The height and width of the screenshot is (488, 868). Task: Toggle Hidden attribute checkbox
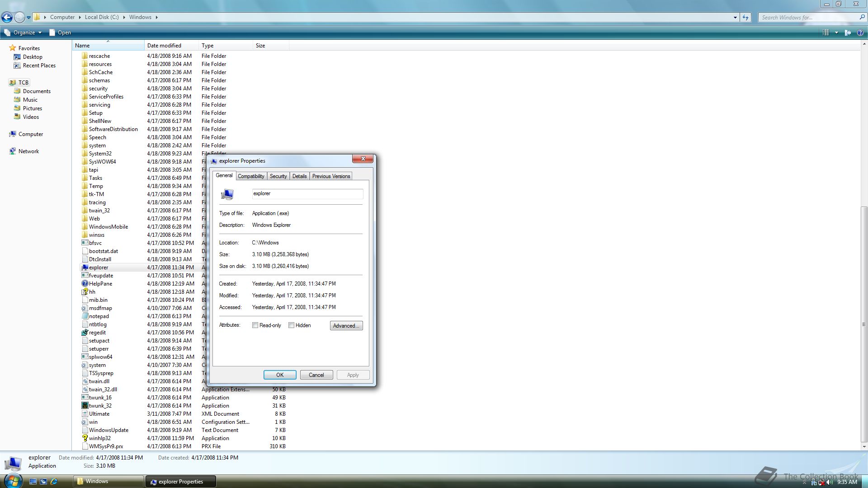tap(291, 325)
